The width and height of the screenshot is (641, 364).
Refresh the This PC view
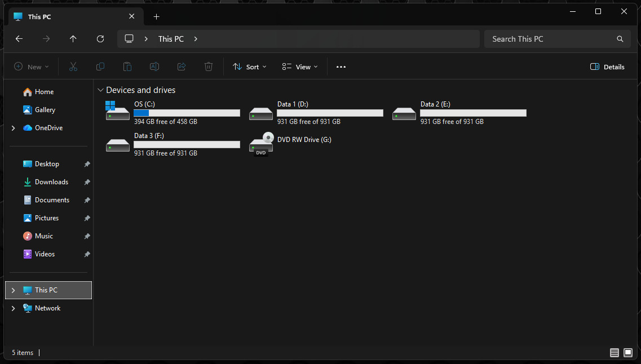tap(100, 39)
